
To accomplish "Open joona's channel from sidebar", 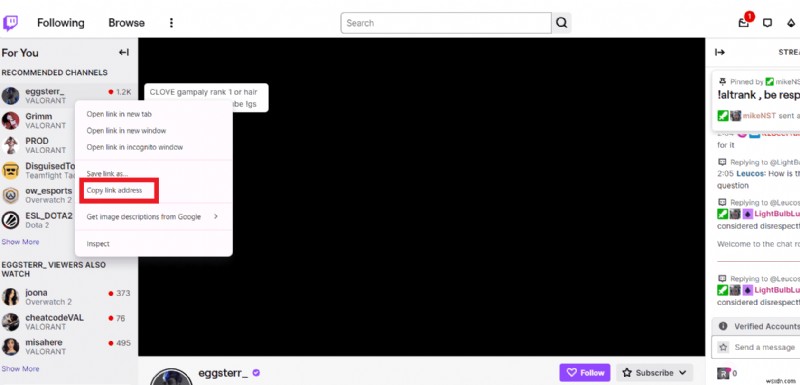I will [68, 297].
